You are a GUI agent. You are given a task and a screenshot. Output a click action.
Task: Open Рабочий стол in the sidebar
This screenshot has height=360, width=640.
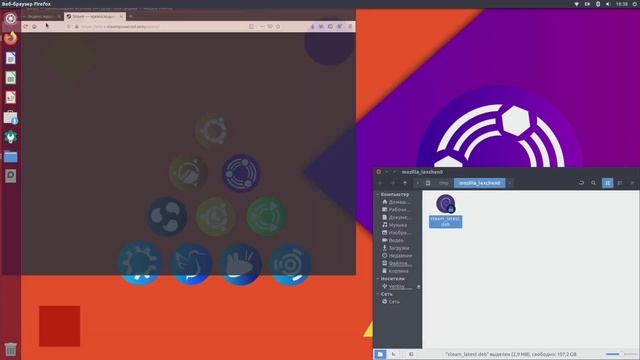point(398,209)
